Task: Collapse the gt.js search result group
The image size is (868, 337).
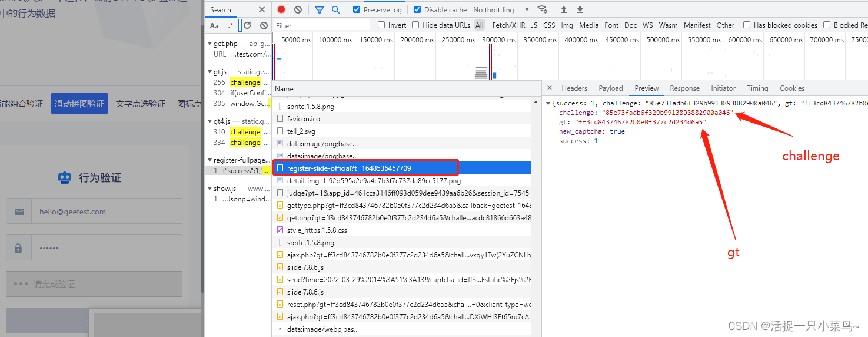Action: [x=209, y=72]
